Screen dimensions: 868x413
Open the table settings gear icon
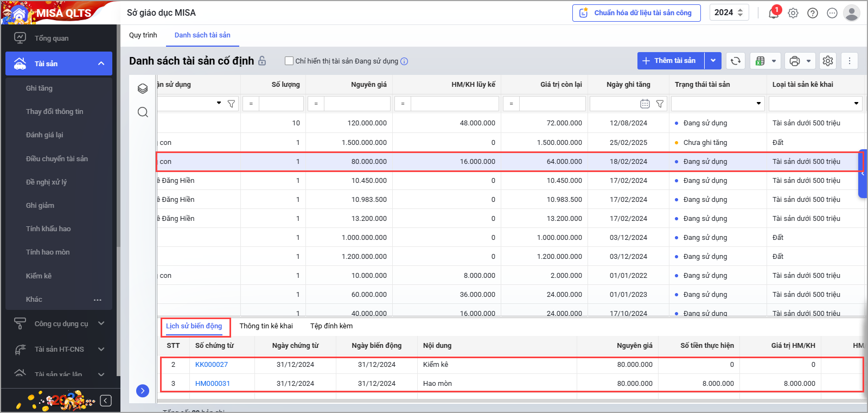point(827,61)
